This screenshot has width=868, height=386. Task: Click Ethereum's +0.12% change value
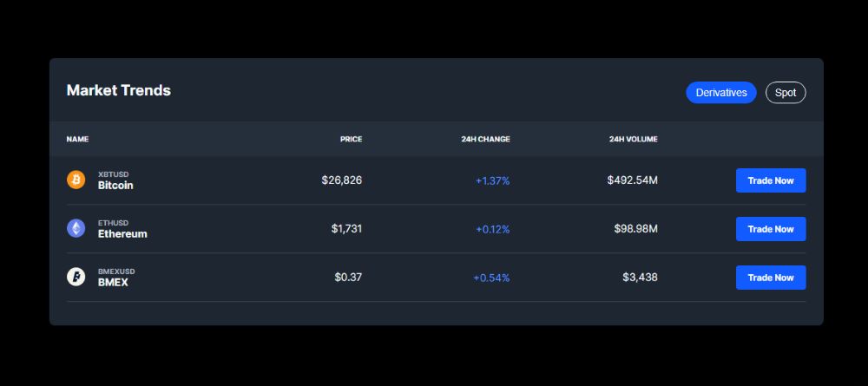pyautogui.click(x=492, y=230)
